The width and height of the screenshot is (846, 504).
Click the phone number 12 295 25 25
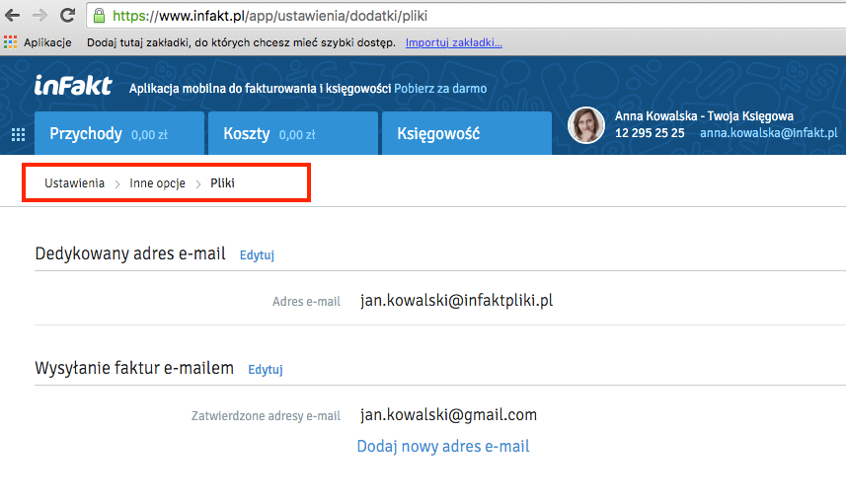click(x=650, y=132)
